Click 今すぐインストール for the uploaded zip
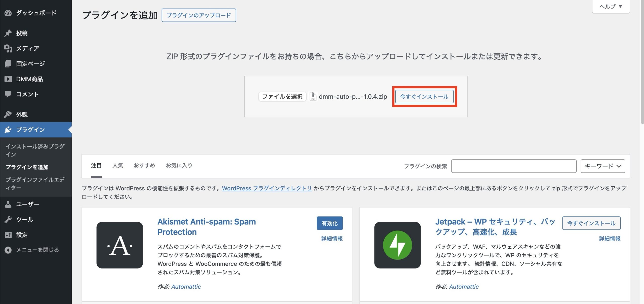Viewport: 644px width, 304px height. click(x=424, y=96)
